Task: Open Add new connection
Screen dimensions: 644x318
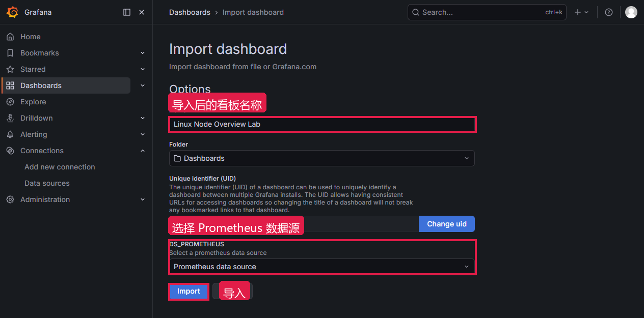Action: 60,167
